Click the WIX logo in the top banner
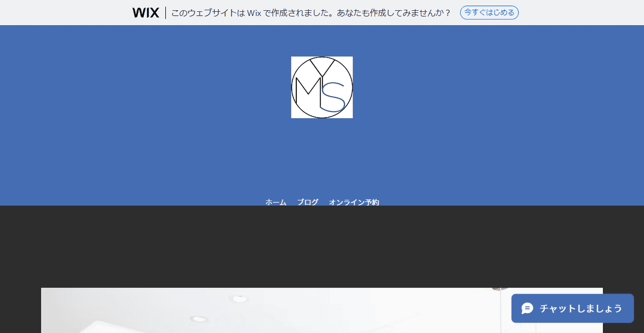The width and height of the screenshot is (644, 333). (145, 13)
